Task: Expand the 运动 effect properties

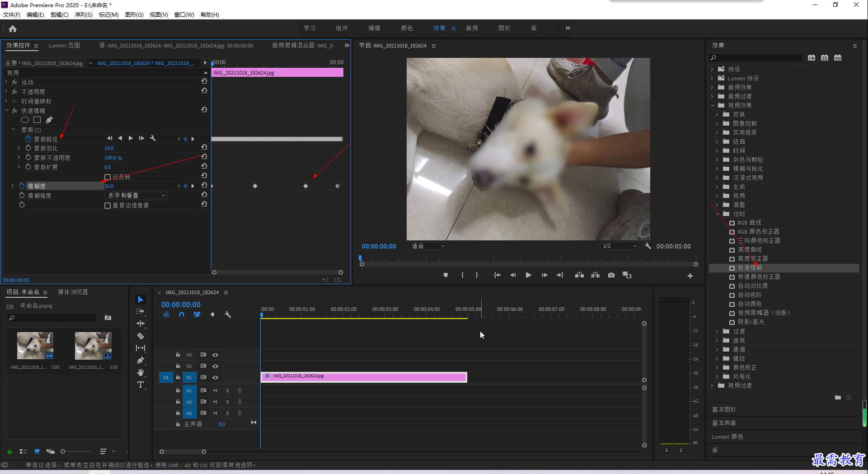Action: point(6,82)
